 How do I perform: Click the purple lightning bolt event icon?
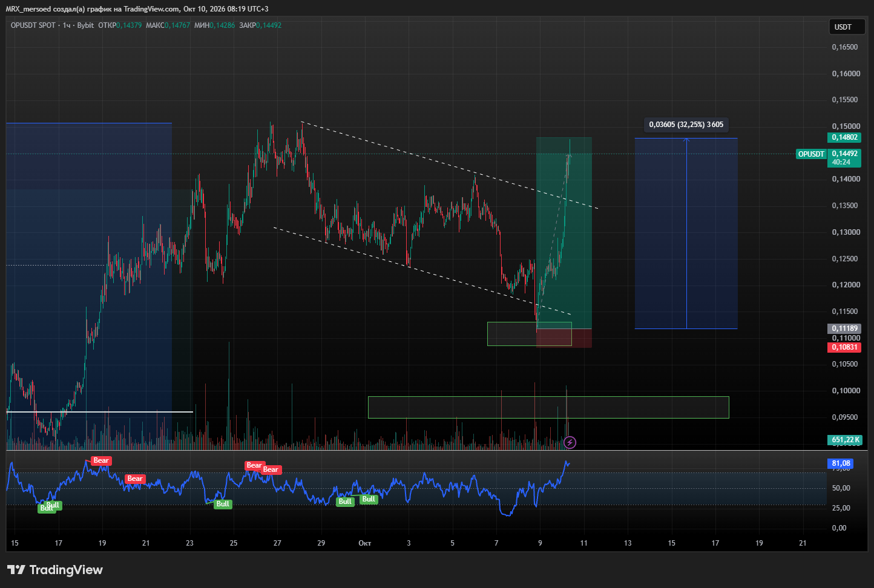(x=570, y=443)
